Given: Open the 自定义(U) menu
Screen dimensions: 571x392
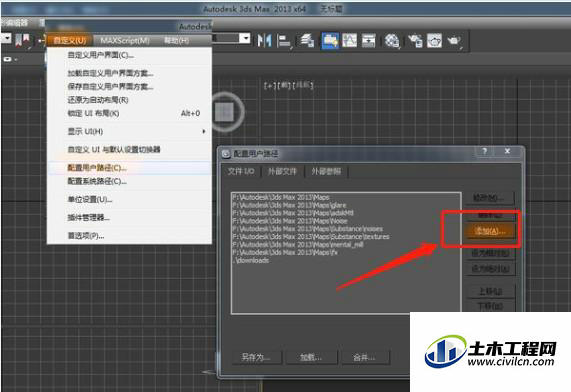Looking at the screenshot, I should pos(69,40).
